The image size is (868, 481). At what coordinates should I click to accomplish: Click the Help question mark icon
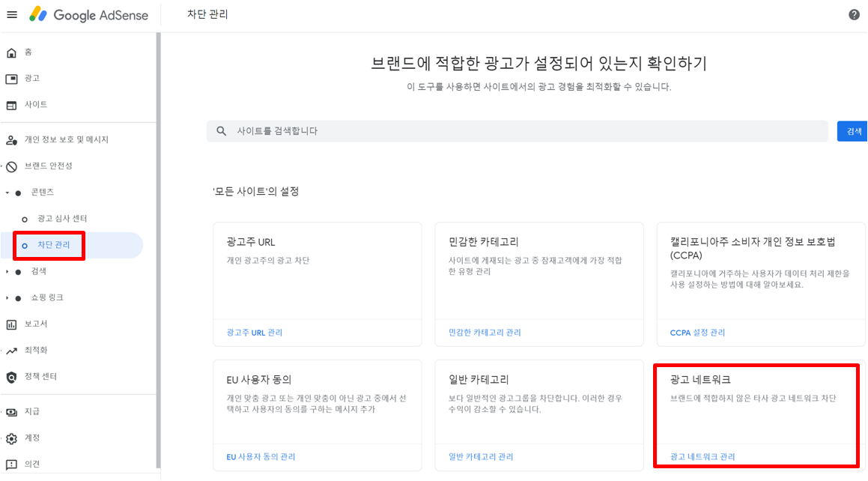[x=854, y=13]
